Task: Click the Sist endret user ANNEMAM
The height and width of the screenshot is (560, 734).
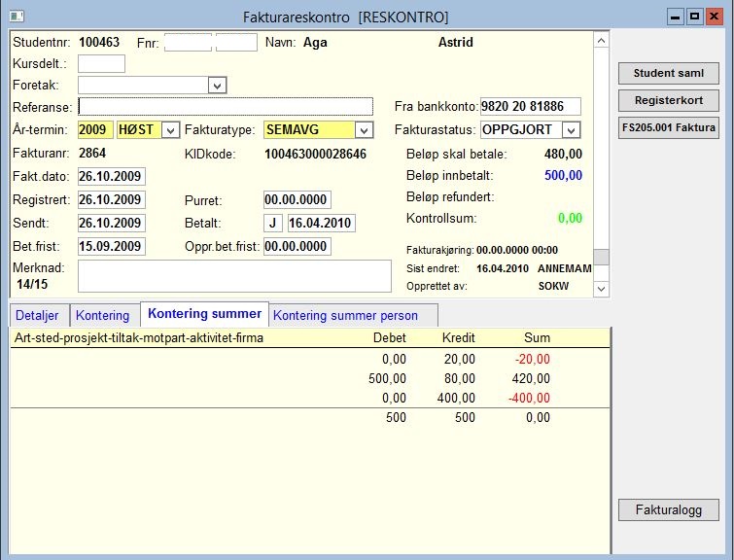Action: click(x=565, y=268)
